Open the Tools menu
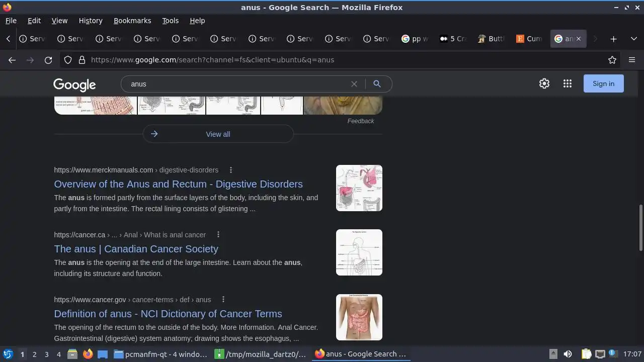Image resolution: width=644 pixels, height=362 pixels. (x=170, y=21)
